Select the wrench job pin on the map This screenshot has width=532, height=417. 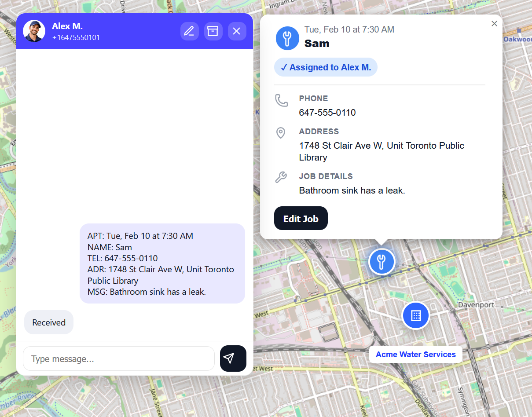tap(382, 262)
